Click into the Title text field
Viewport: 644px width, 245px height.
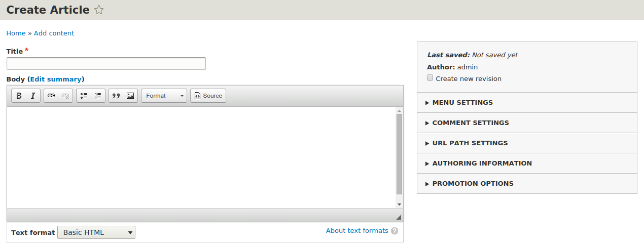[106, 64]
